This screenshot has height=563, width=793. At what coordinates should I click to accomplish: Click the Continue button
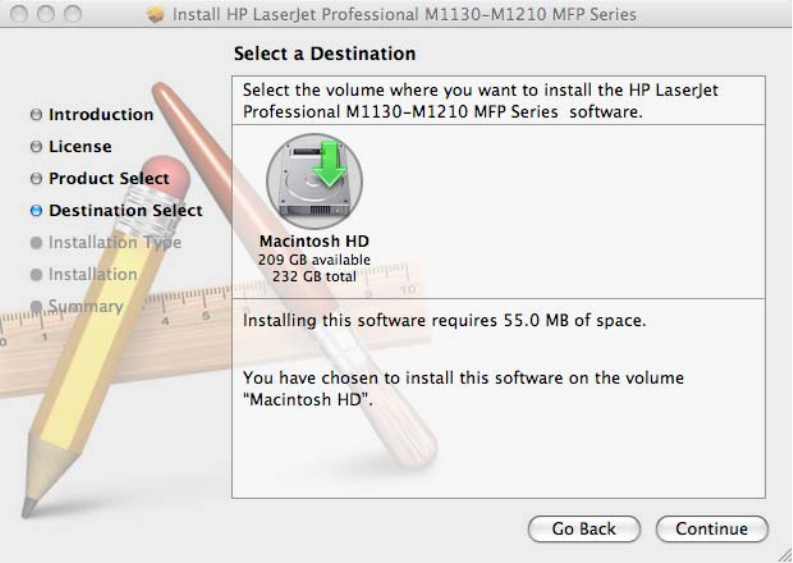pos(712,529)
